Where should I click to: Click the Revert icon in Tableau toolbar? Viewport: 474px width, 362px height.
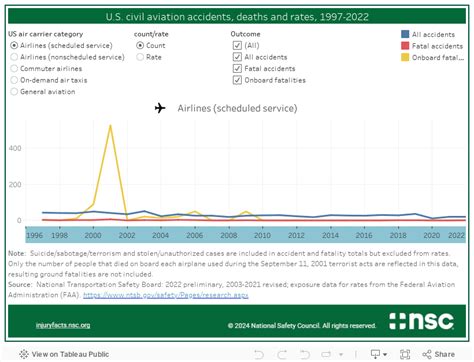[x=305, y=354]
